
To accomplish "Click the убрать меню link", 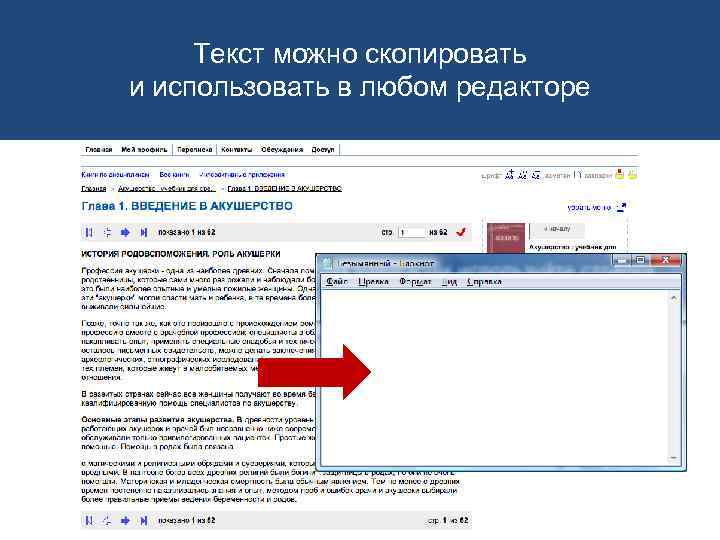I will tap(589, 208).
